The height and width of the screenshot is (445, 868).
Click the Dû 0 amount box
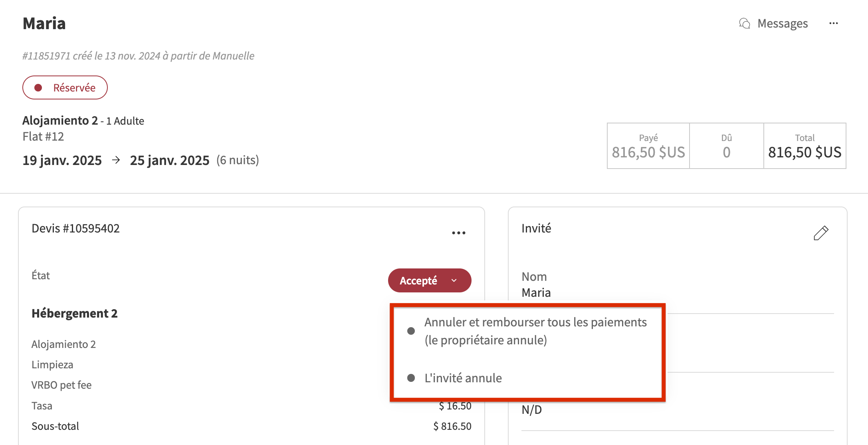click(726, 146)
